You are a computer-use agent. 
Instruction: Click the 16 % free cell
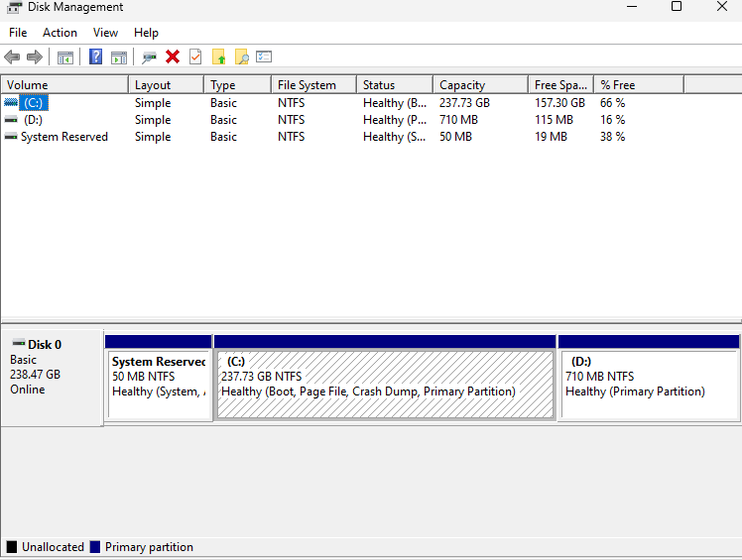tap(612, 120)
